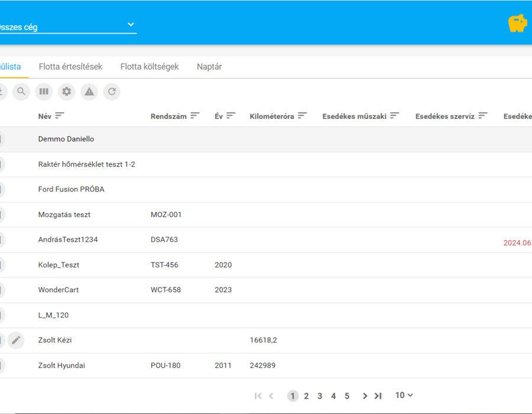The width and height of the screenshot is (532, 414).
Task: Go to the next page arrow
Action: coord(365,396)
